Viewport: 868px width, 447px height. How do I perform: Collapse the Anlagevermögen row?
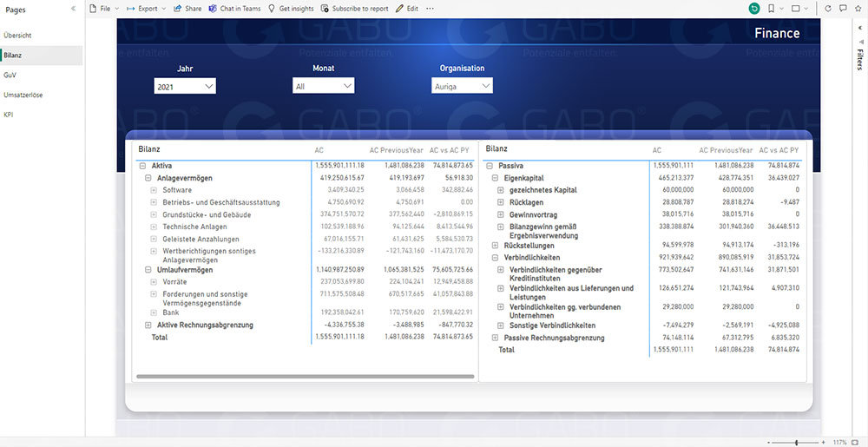pyautogui.click(x=148, y=178)
